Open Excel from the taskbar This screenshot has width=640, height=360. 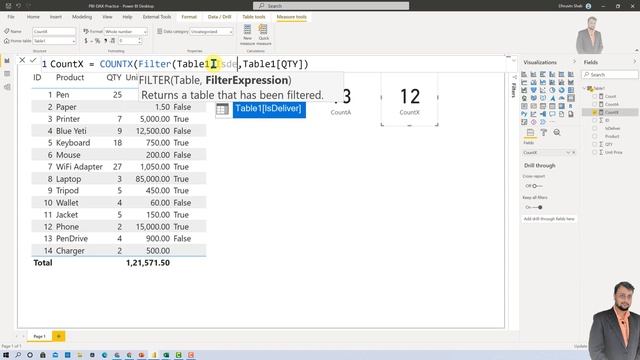(x=166, y=355)
